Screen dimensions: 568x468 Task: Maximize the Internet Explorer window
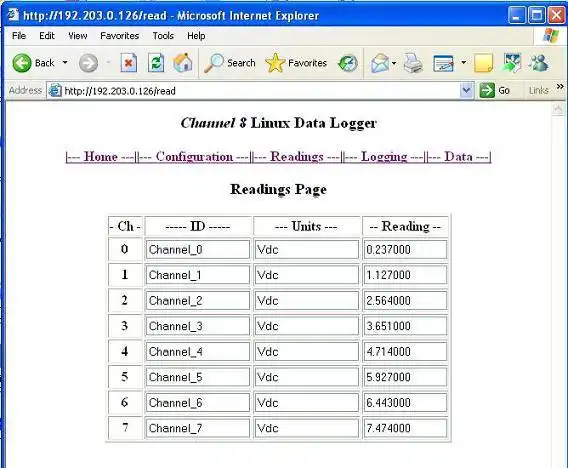tap(536, 15)
